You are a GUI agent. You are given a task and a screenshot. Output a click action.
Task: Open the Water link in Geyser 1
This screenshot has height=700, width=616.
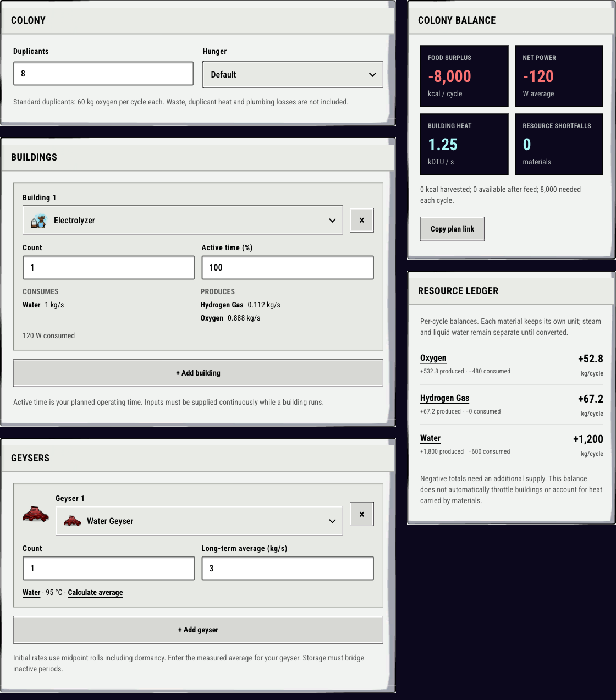(31, 593)
